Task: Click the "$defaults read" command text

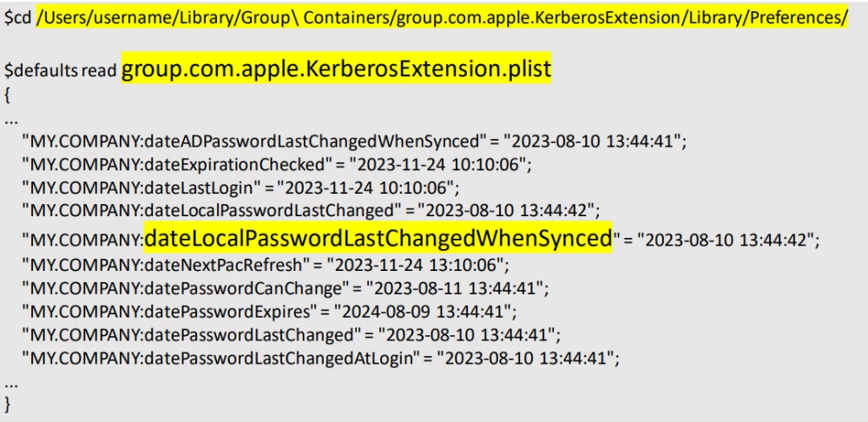Action: coord(60,70)
